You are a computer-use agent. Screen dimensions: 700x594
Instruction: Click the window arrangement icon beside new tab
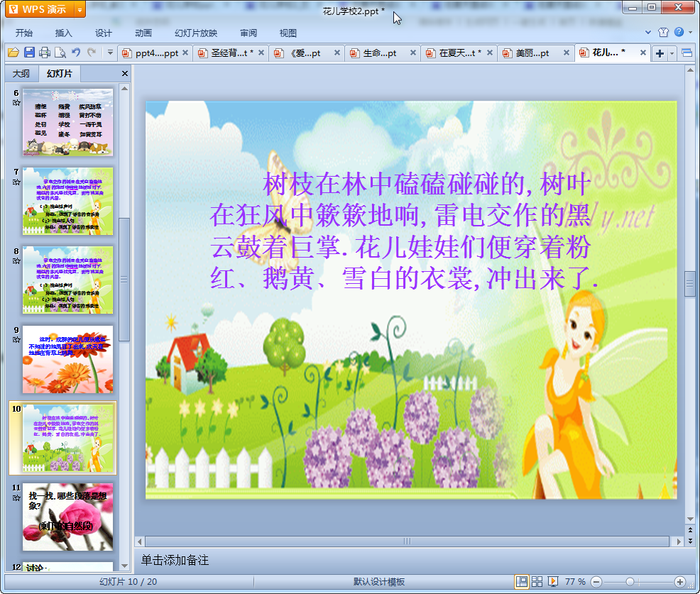[687, 53]
